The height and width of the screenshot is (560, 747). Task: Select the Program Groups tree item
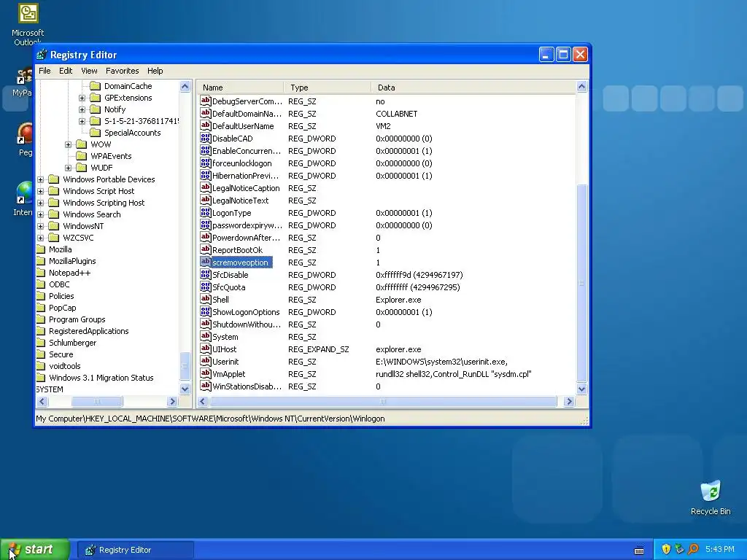point(77,319)
